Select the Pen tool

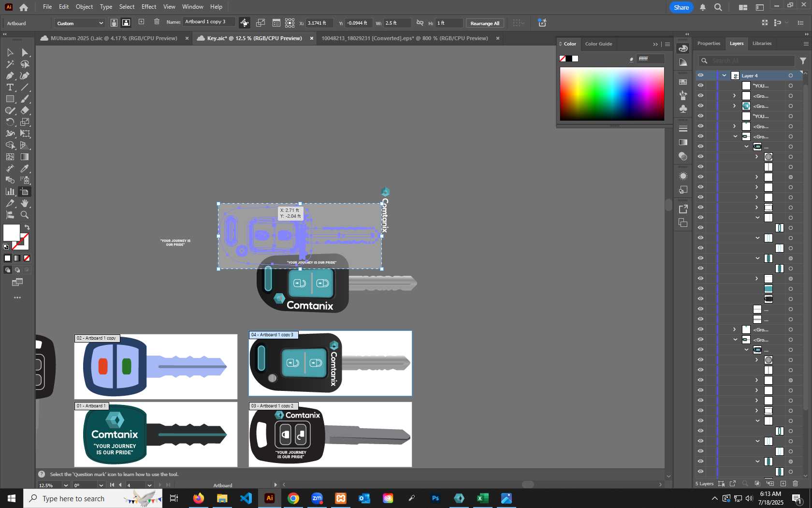coord(10,75)
